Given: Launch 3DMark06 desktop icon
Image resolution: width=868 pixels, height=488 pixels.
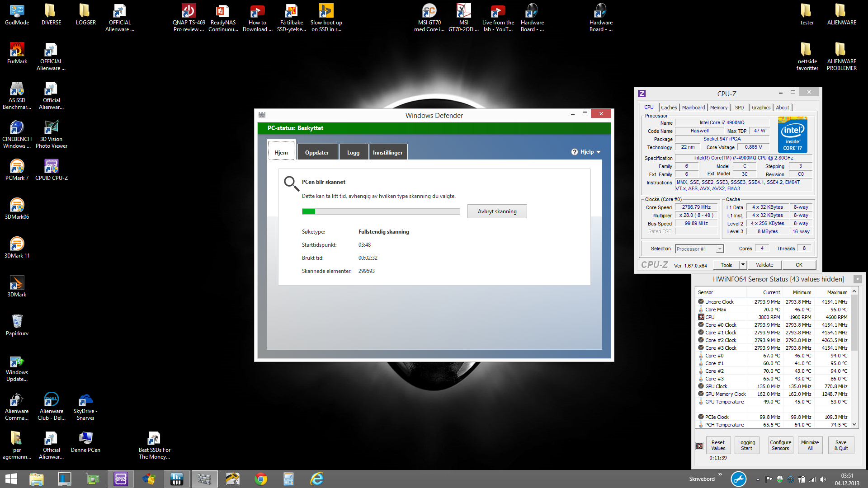Looking at the screenshot, I should (17, 209).
